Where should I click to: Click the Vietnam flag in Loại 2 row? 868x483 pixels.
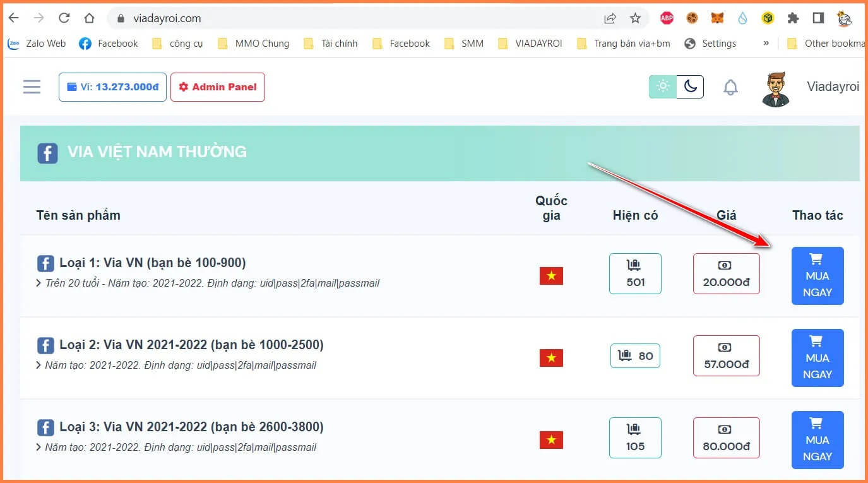551,358
